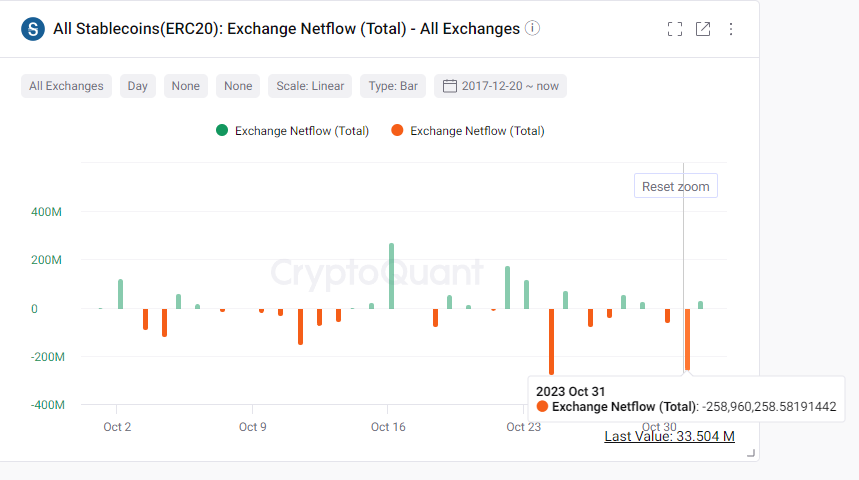The width and height of the screenshot is (859, 480).
Task: Click the chart title text
Action: [287, 28]
